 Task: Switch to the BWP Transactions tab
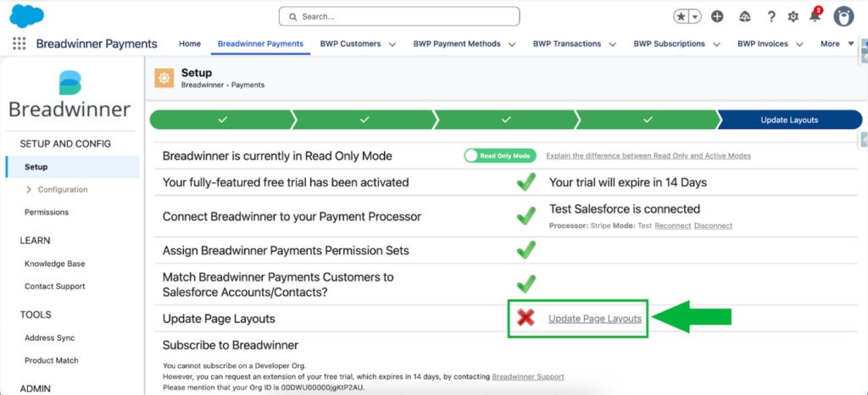tap(567, 44)
